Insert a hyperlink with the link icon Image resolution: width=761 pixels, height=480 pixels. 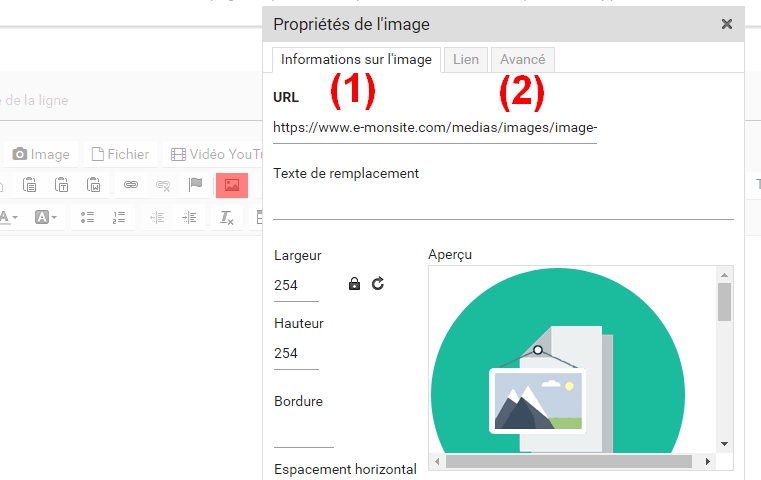(131, 185)
